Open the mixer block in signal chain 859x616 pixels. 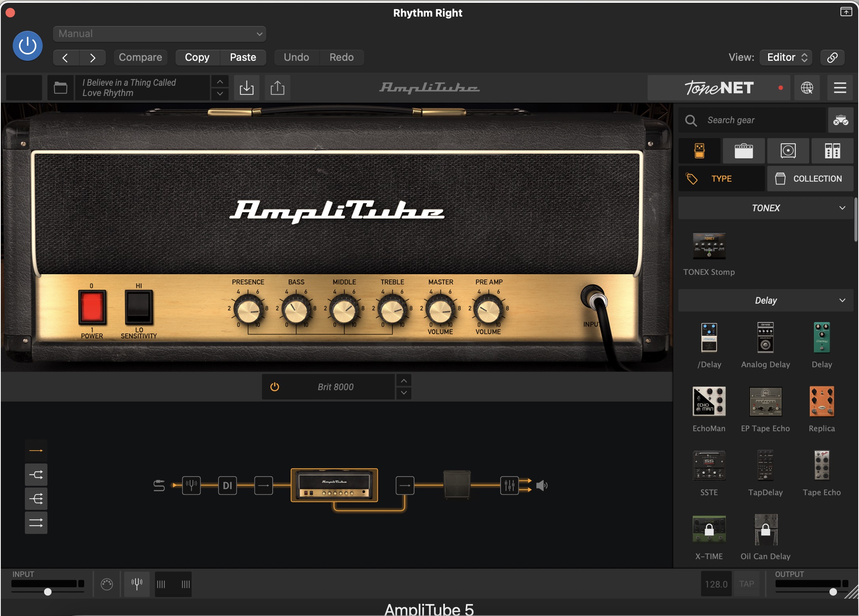509,486
